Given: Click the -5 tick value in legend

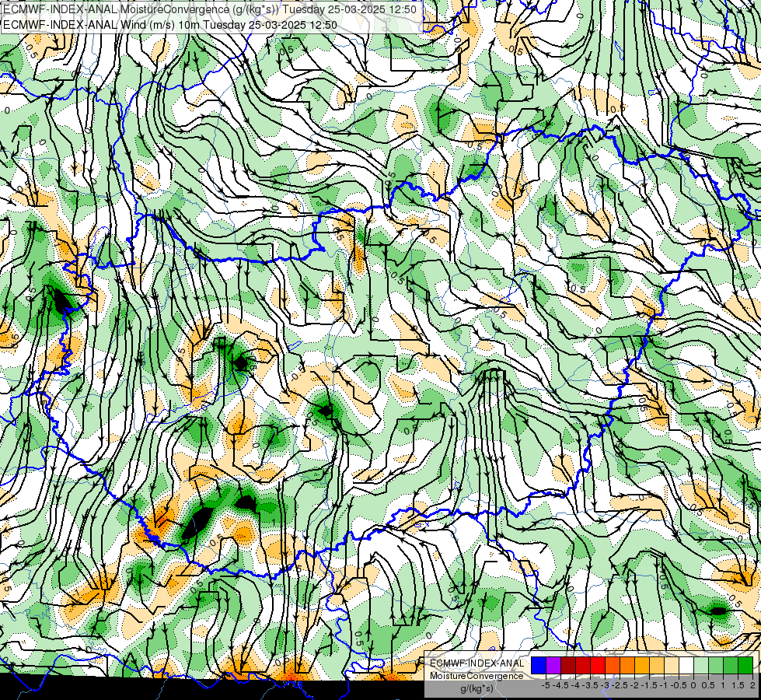Looking at the screenshot, I should click(x=546, y=685).
